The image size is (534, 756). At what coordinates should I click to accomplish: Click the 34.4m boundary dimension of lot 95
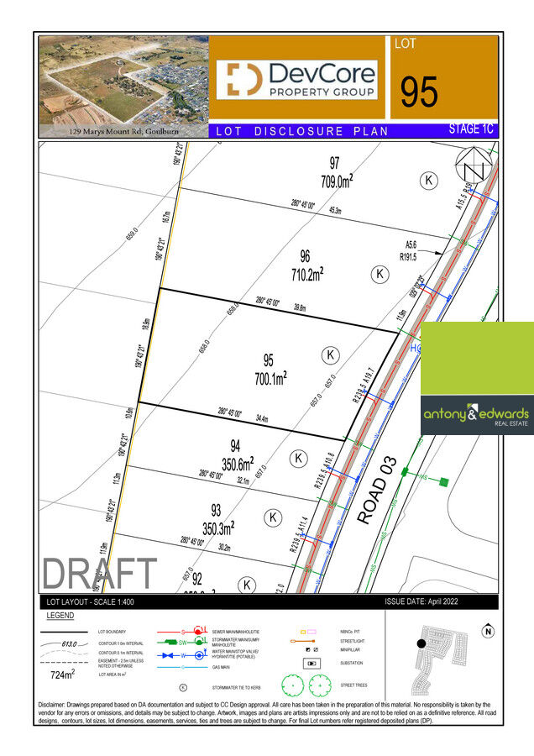click(262, 418)
